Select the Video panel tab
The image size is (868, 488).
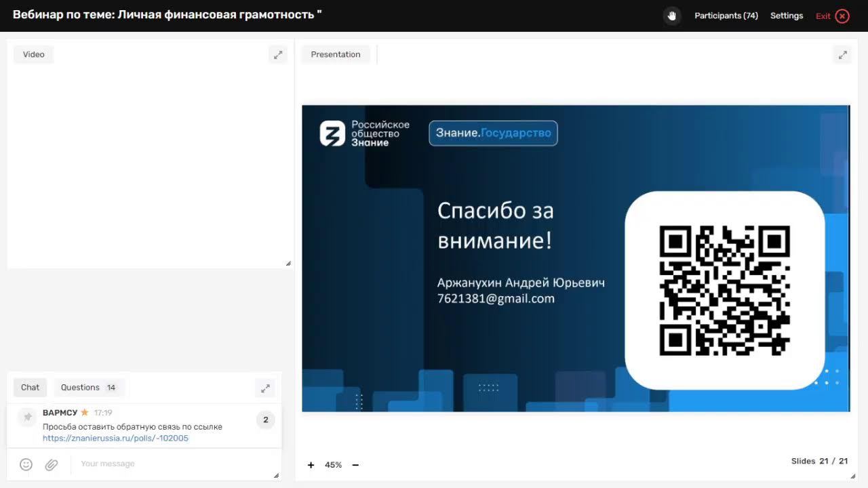click(x=33, y=54)
